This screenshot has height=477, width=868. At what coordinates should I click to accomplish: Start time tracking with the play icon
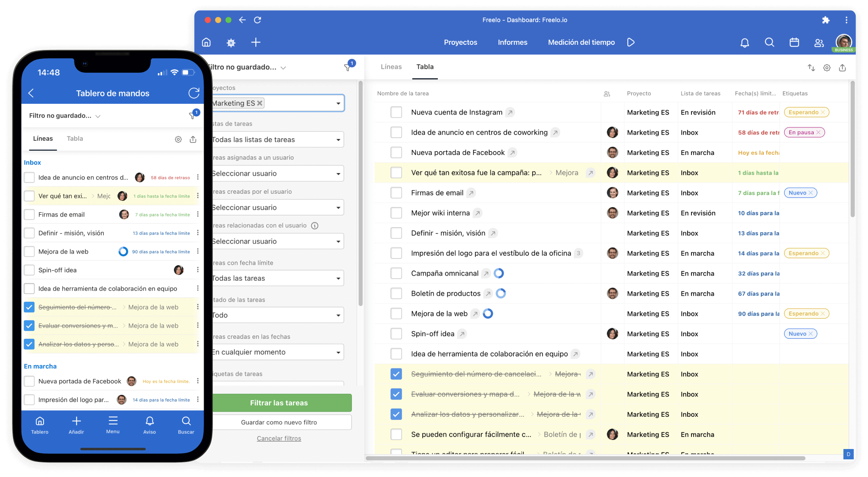pyautogui.click(x=631, y=42)
